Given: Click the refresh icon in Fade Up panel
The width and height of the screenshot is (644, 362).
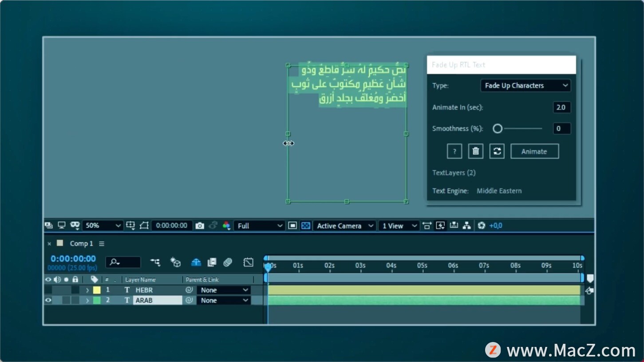Looking at the screenshot, I should pyautogui.click(x=497, y=151).
